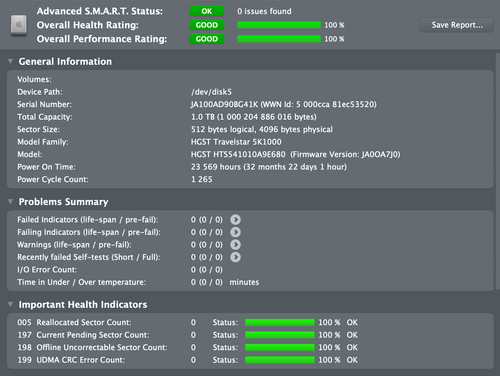500x376 pixels.
Task: Click the 005 Reallocated Sector Count label
Action: coord(74,322)
